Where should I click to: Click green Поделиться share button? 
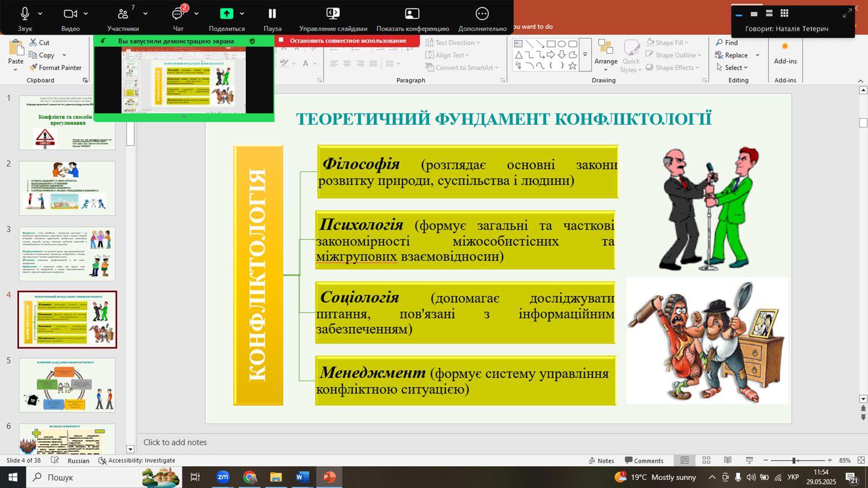[x=226, y=14]
